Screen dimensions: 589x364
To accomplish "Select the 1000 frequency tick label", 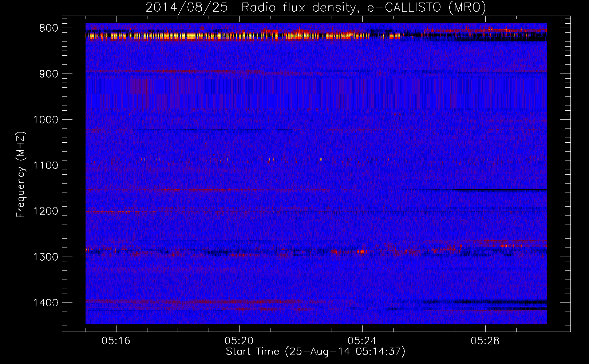I will click(x=46, y=120).
